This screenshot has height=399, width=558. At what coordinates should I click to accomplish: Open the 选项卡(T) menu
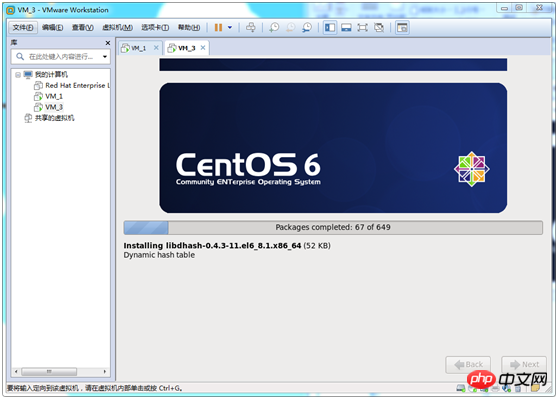pos(155,27)
